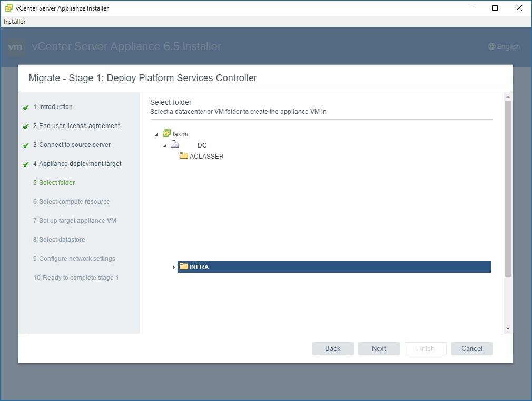Go to step 2 End user license agreement
532x401 pixels.
pyautogui.click(x=76, y=125)
